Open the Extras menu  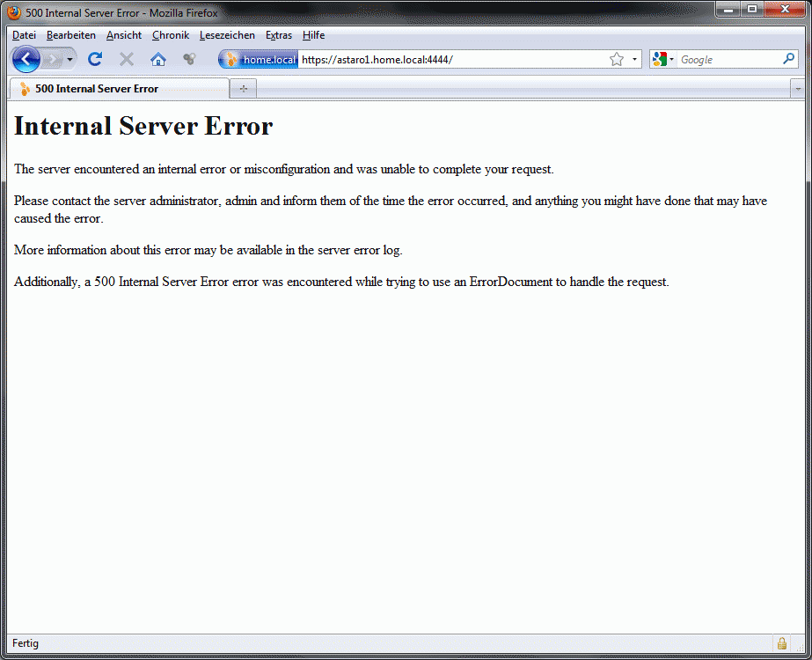point(279,35)
